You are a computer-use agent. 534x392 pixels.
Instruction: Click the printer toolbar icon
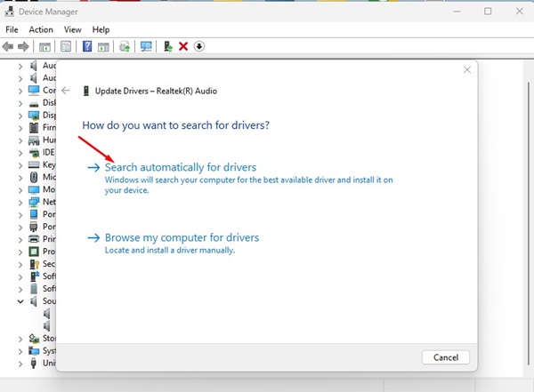(x=125, y=46)
